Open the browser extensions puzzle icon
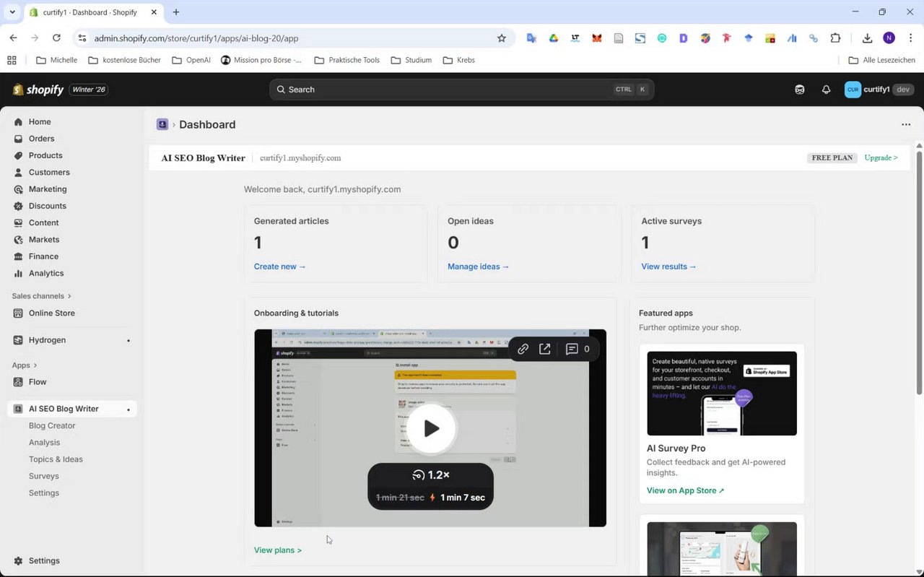Screen dimensions: 924x577 point(836,38)
